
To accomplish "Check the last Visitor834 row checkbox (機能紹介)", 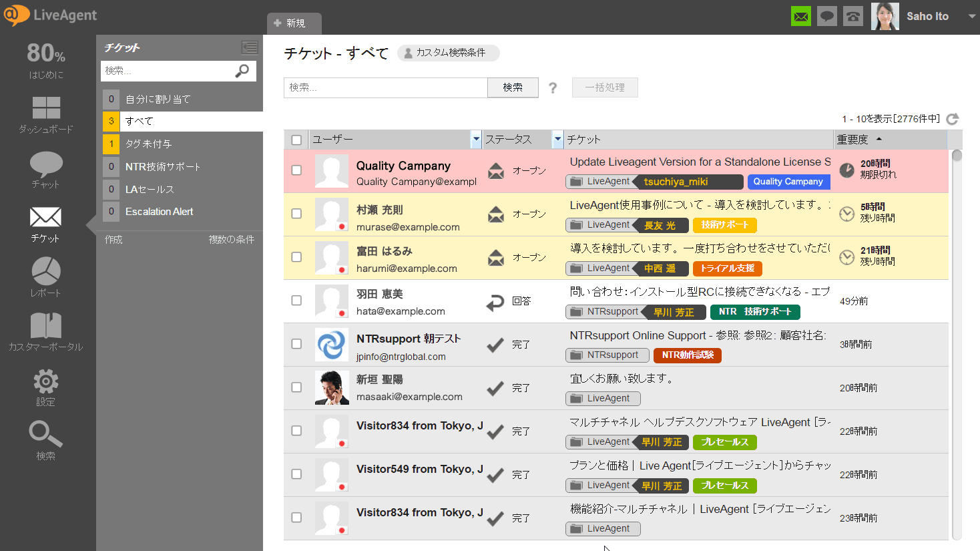I will [297, 518].
